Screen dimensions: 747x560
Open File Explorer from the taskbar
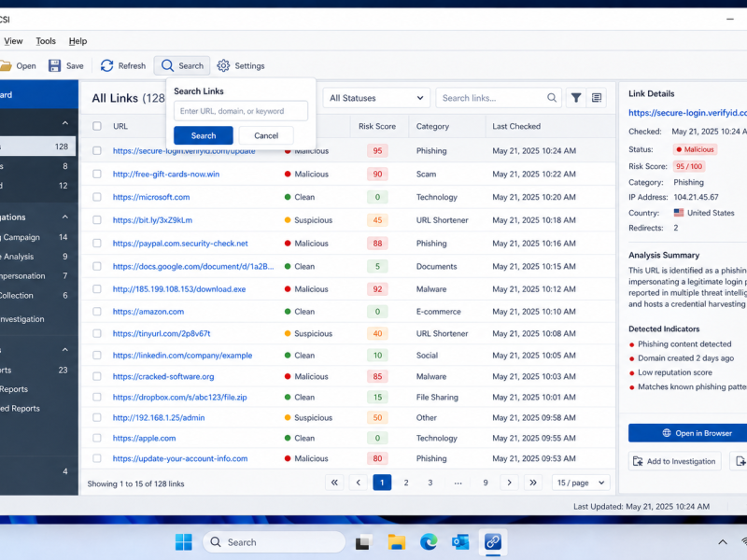pyautogui.click(x=396, y=542)
